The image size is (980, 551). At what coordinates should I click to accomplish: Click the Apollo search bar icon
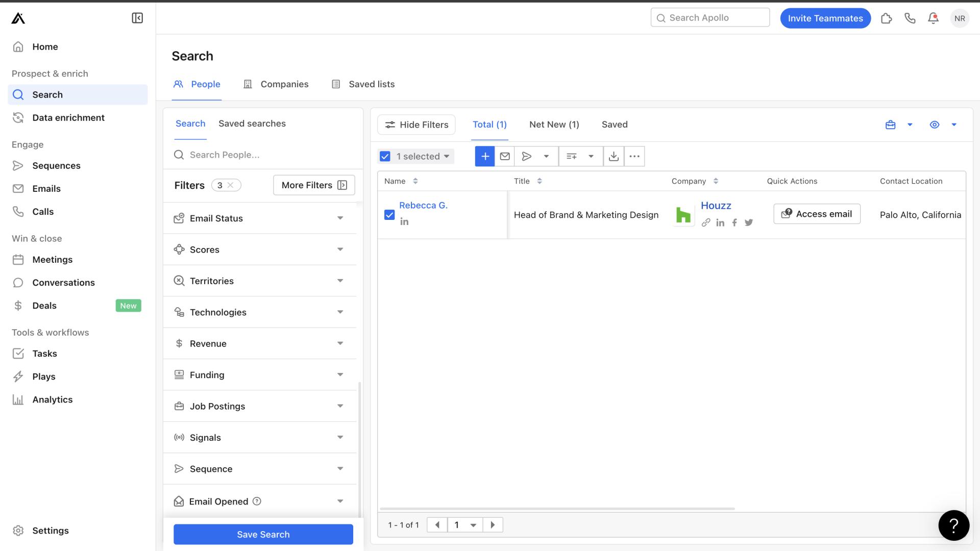[661, 18]
